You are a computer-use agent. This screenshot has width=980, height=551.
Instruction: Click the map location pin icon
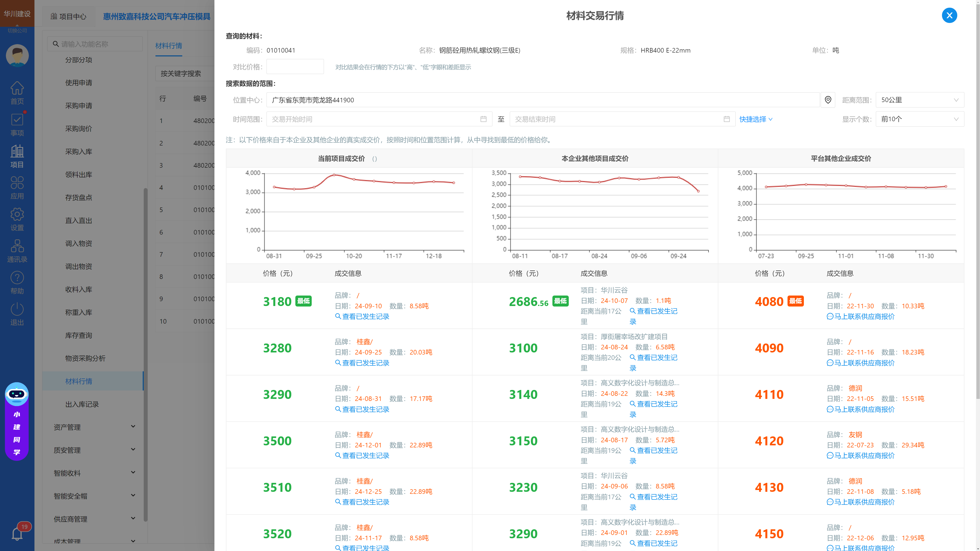(x=828, y=100)
